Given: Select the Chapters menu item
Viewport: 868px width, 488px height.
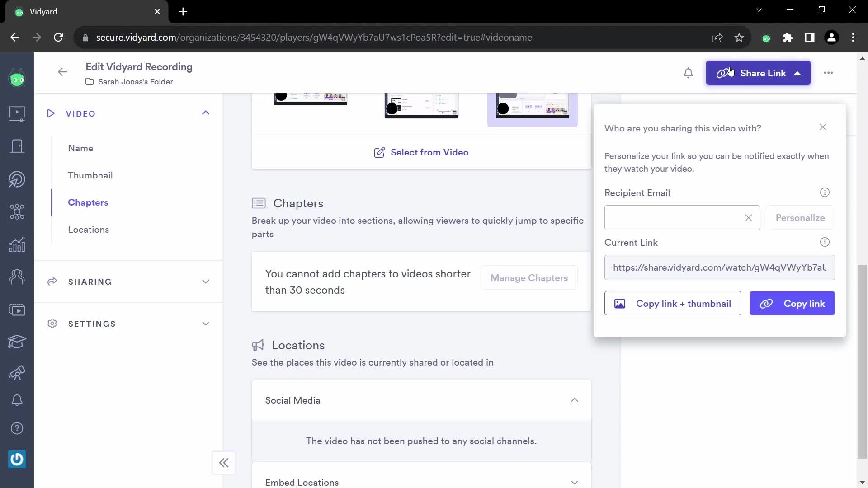Looking at the screenshot, I should pos(88,202).
